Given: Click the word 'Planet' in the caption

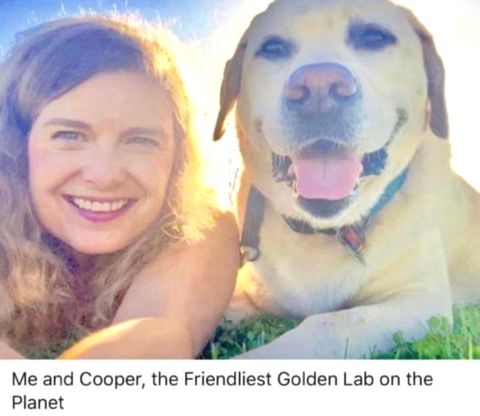Looking at the screenshot, I should (38, 403).
